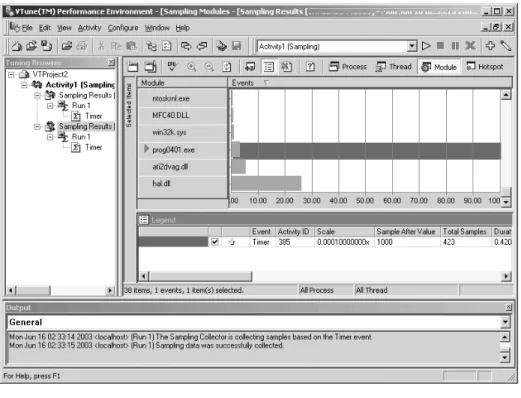
Task: Switch to Hotspot view
Action: point(485,67)
